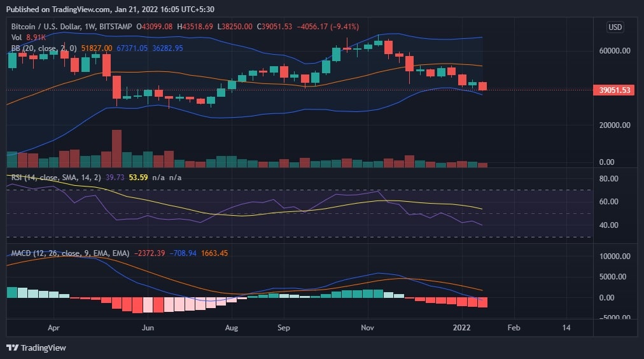Open the BB (20, close, 2, 0) legend
Screen dimensions: 644x359
pos(44,48)
